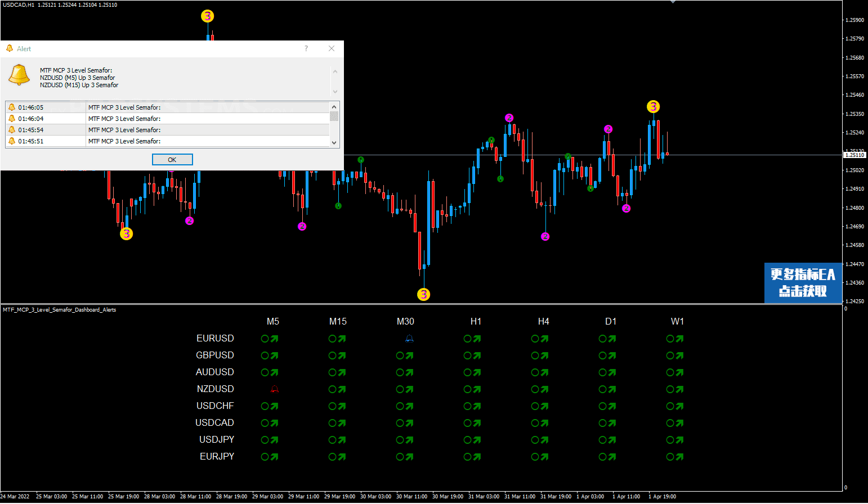Screen dimensions: 868x504
Task: Click the M30 timeframe column header
Action: point(405,322)
